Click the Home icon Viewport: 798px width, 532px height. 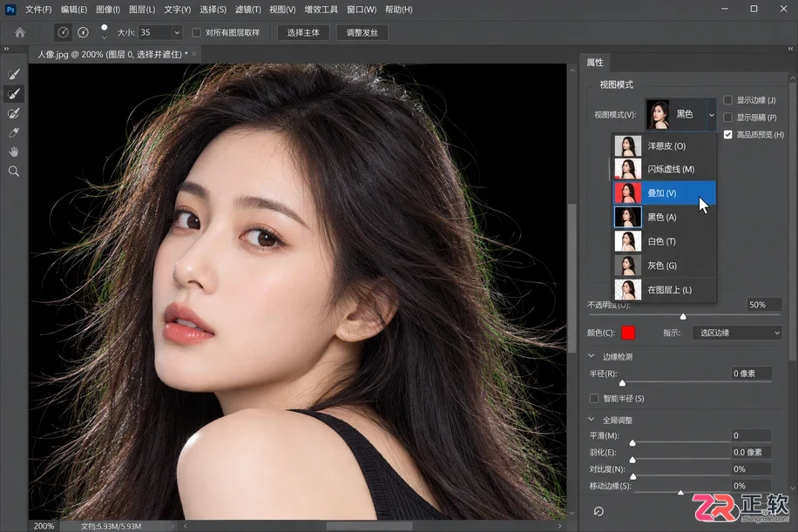(20, 32)
